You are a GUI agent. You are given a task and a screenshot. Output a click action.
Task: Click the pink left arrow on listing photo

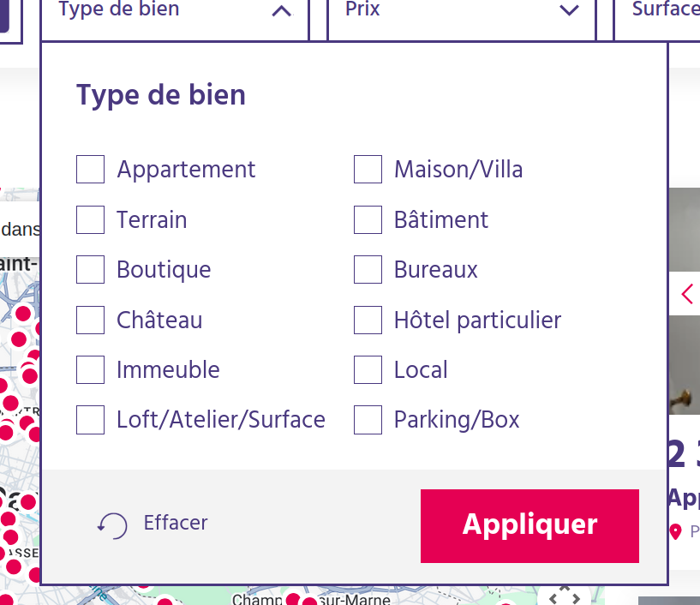[x=687, y=294]
